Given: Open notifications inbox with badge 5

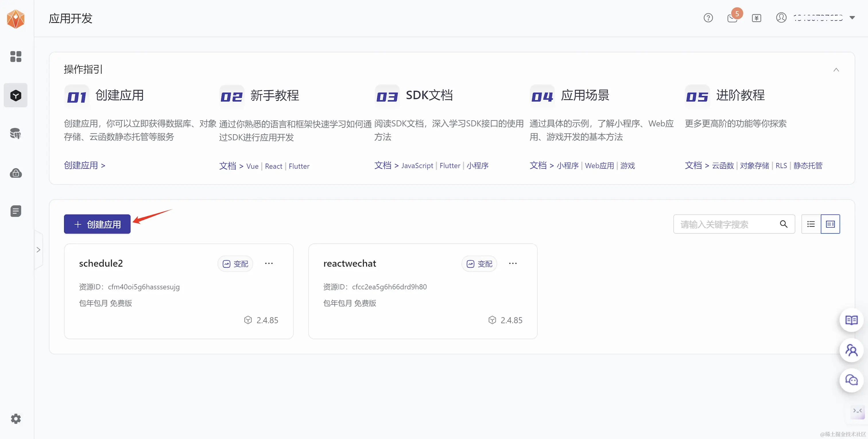Looking at the screenshot, I should [x=732, y=18].
